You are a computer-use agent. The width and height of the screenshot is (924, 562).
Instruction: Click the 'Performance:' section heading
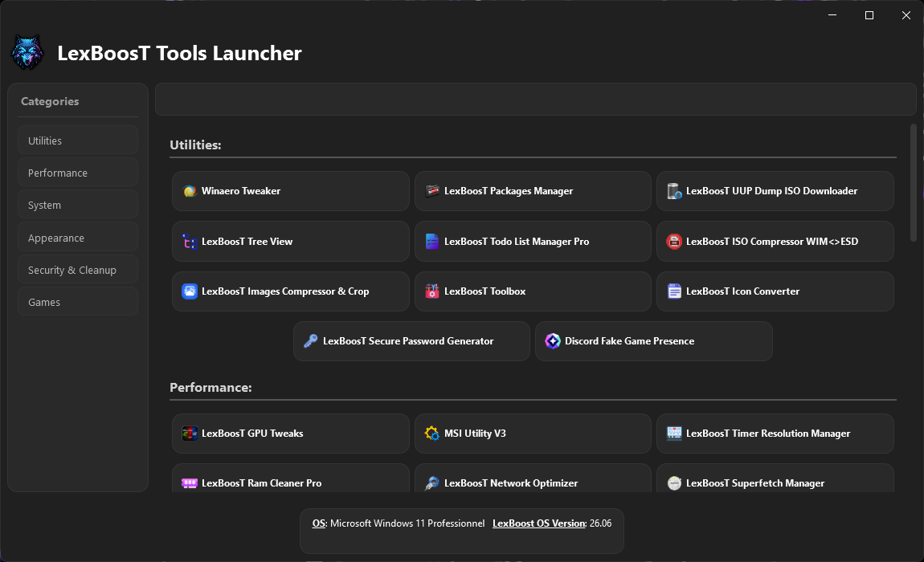[211, 388]
